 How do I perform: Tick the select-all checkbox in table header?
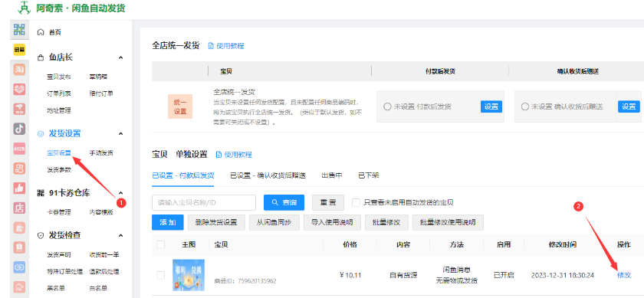point(160,244)
